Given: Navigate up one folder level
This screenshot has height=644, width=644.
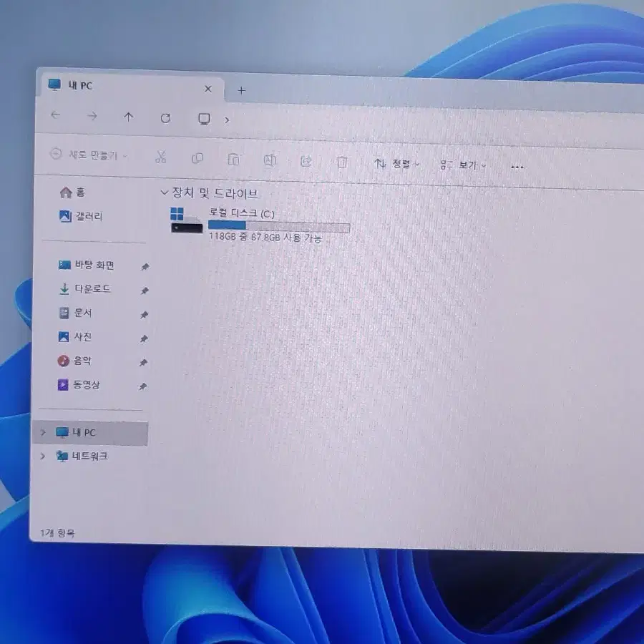Looking at the screenshot, I should [x=129, y=117].
